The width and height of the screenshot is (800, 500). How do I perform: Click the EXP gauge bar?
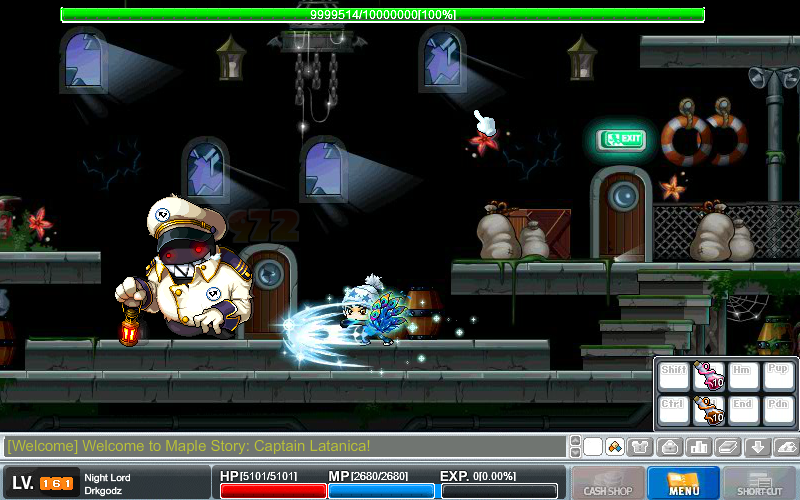coord(499,491)
